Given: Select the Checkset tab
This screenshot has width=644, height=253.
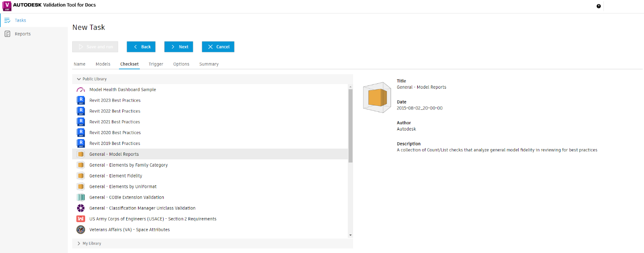Looking at the screenshot, I should pos(129,64).
